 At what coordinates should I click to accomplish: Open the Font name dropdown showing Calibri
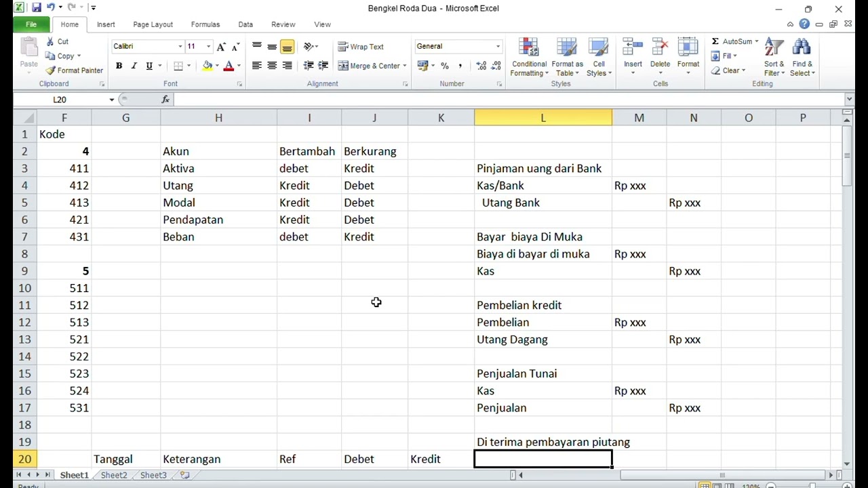[180, 46]
